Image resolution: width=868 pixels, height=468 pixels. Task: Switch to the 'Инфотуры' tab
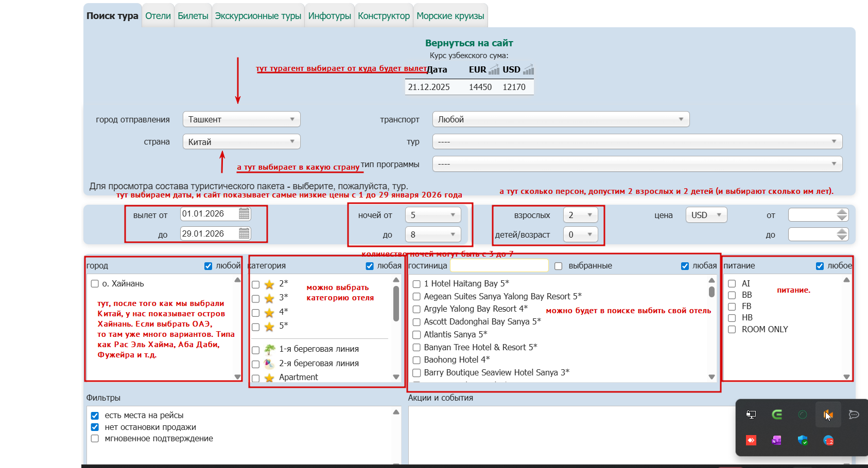pyautogui.click(x=329, y=16)
